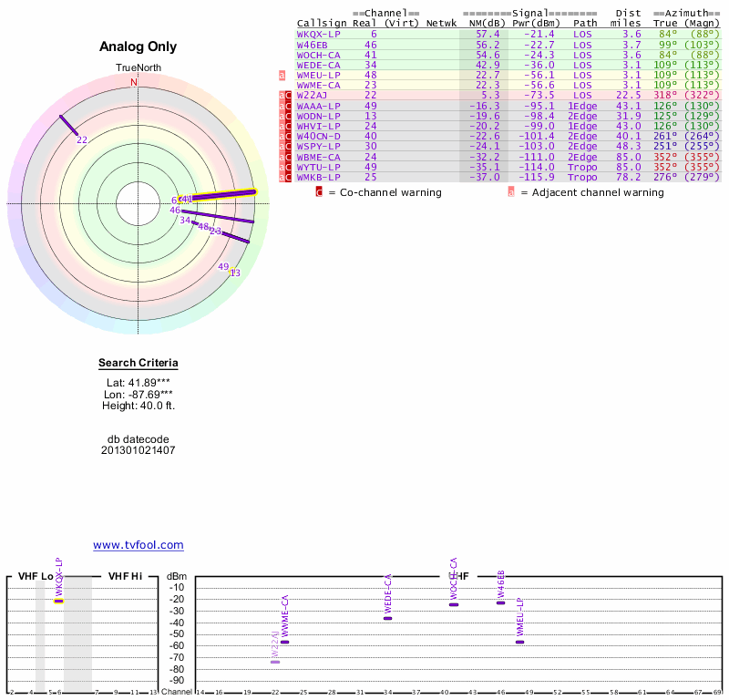Click the Callsign column header
The width and height of the screenshot is (729, 700).
point(322,24)
